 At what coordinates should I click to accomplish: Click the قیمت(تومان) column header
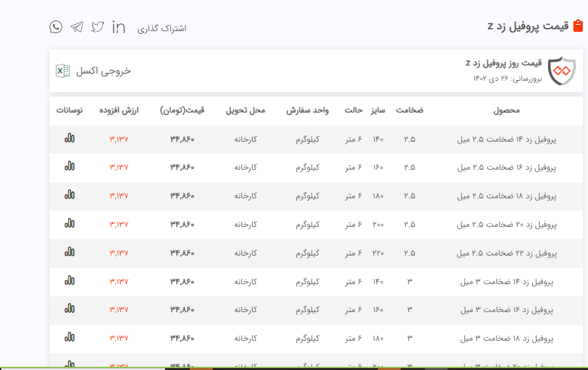click(182, 110)
